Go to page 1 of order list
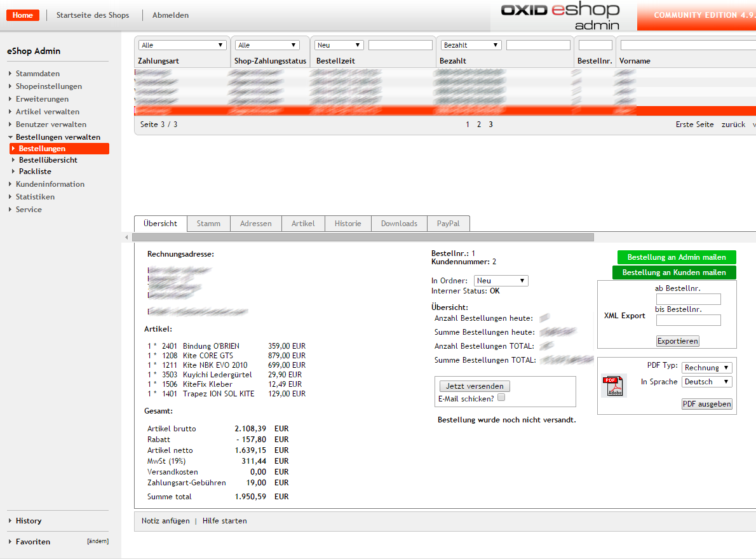This screenshot has width=756, height=559. (x=467, y=125)
